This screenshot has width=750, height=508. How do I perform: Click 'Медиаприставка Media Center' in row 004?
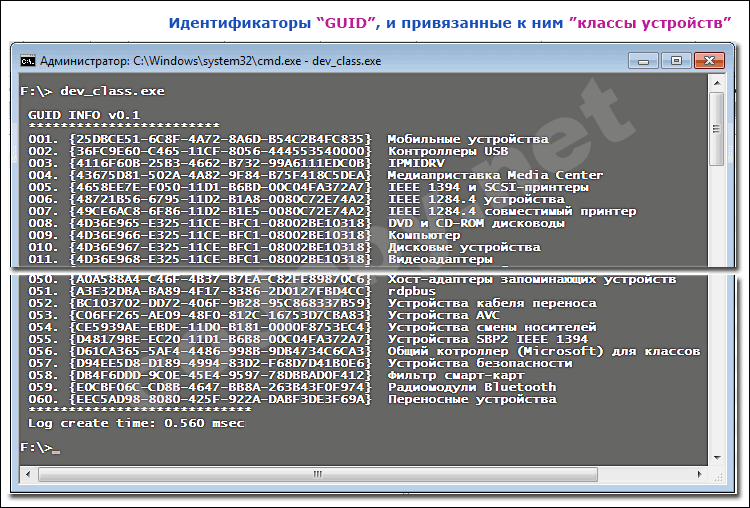pos(496,176)
